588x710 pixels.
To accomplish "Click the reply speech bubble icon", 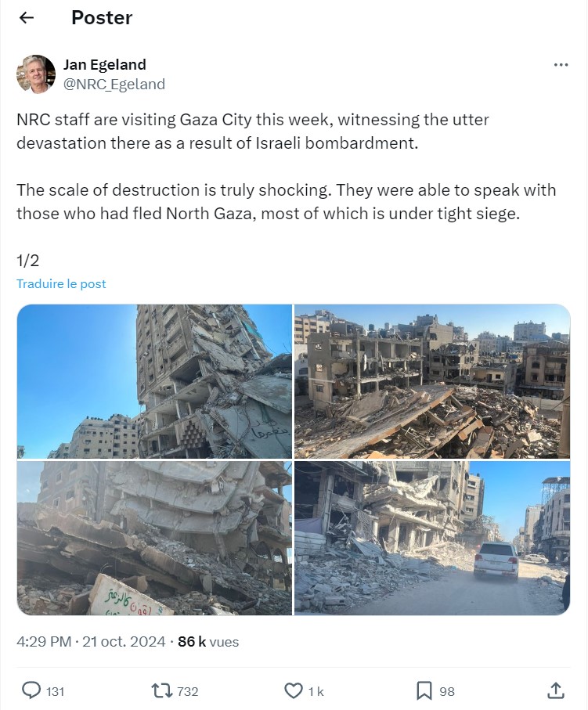I will (32, 690).
